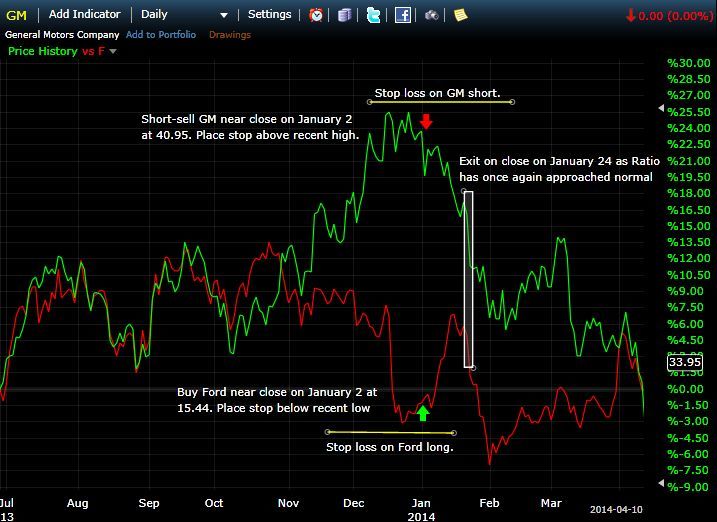Viewport: 717px width, 522px height.
Task: Open the yellow sticky note icon
Action: click(460, 15)
